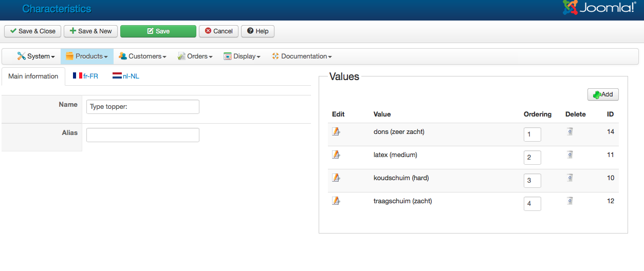Viewport: 644px width, 271px height.
Task: Click the 'traagschuim (zacht)' value text
Action: pyautogui.click(x=403, y=201)
